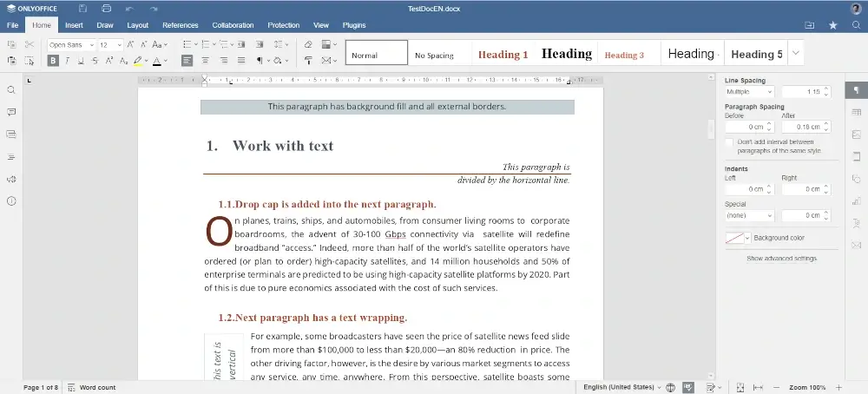The image size is (868, 394).
Task: Open the Headings navigation panel icon
Action: click(x=11, y=156)
